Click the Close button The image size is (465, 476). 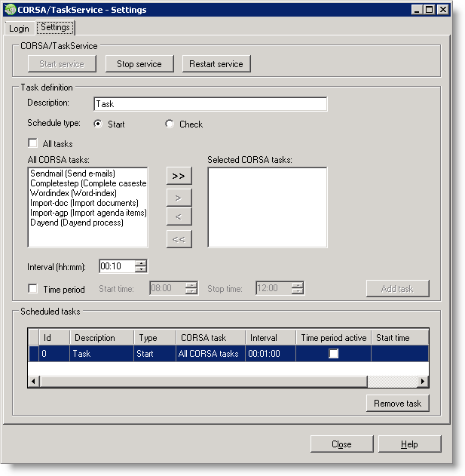(342, 444)
